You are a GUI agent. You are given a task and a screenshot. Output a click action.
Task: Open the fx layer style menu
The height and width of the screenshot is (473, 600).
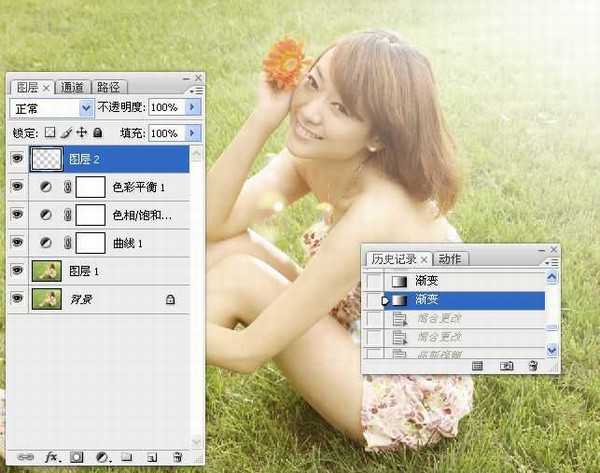[x=49, y=457]
